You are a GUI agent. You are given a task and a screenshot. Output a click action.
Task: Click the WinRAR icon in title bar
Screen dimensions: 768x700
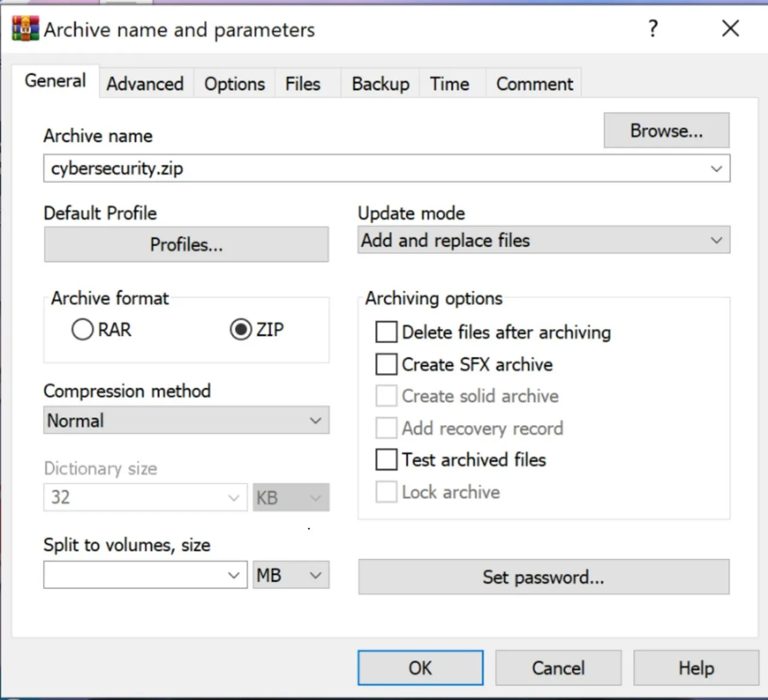coord(25,29)
